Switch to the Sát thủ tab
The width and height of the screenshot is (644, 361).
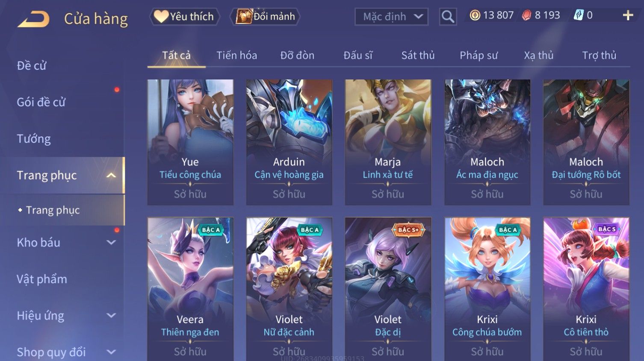pos(418,56)
